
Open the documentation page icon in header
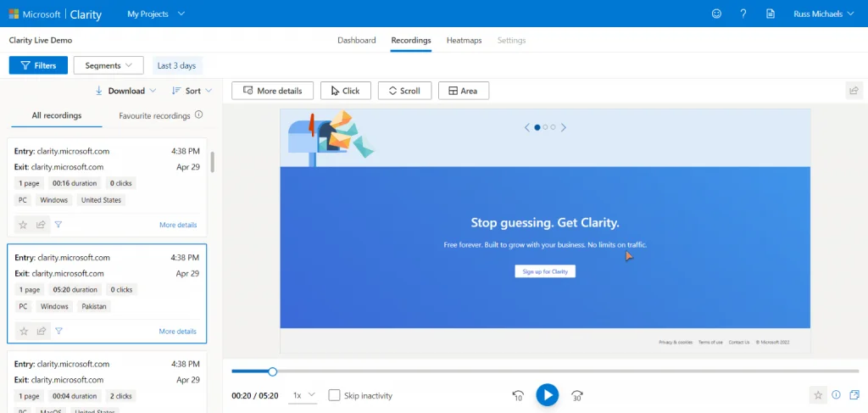click(x=770, y=14)
